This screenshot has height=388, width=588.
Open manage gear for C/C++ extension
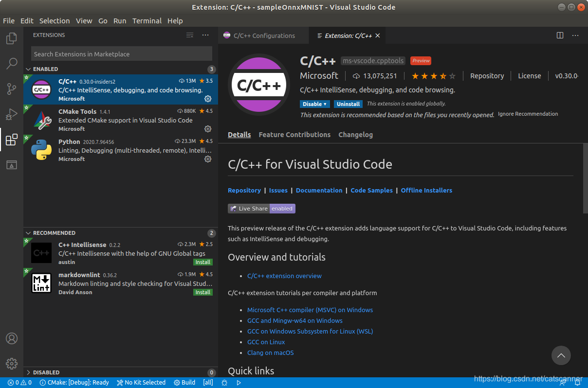tap(208, 99)
